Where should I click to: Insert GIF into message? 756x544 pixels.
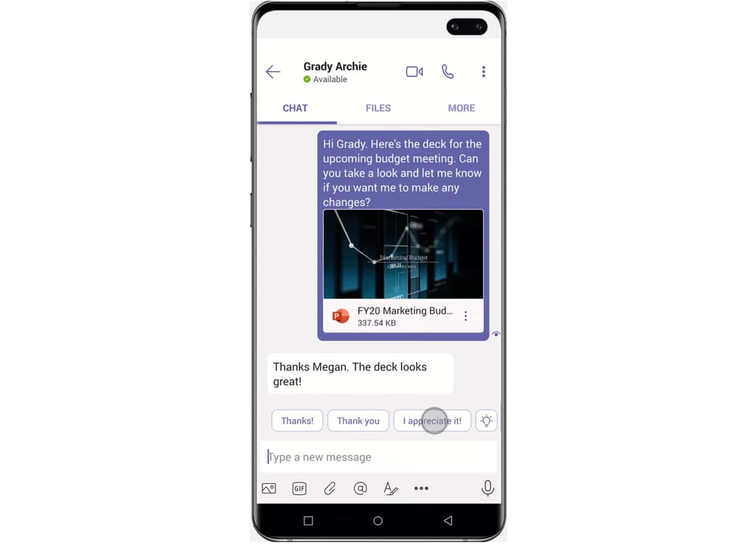[299, 488]
